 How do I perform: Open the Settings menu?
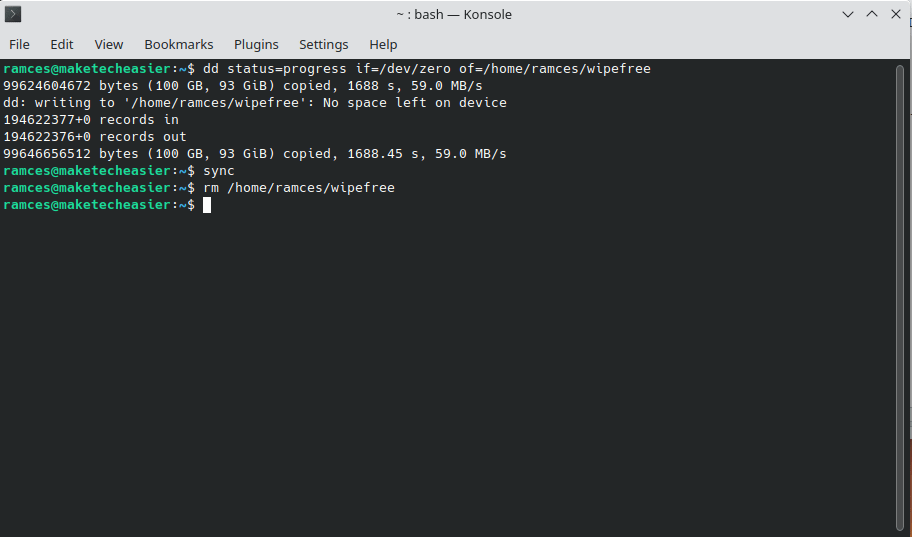pos(323,45)
